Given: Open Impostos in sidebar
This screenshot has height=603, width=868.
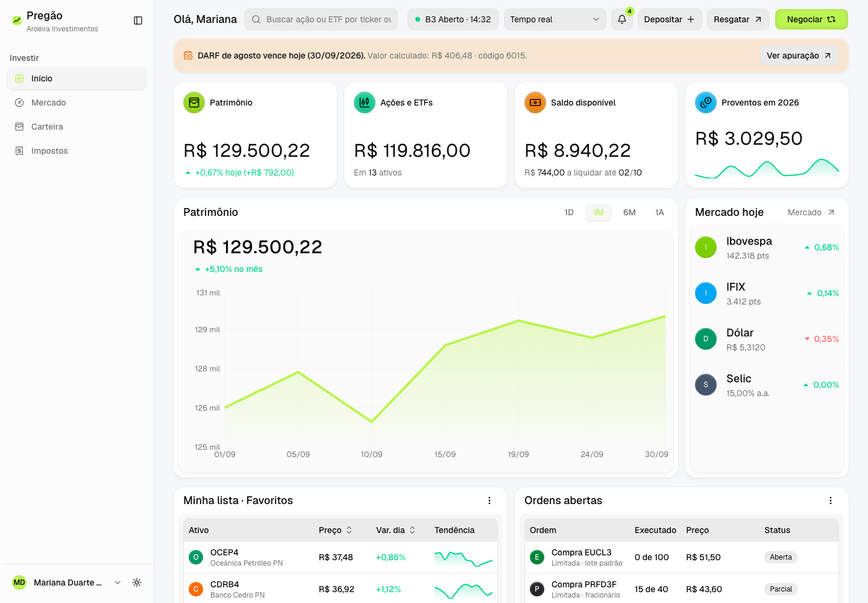Looking at the screenshot, I should pos(77,151).
